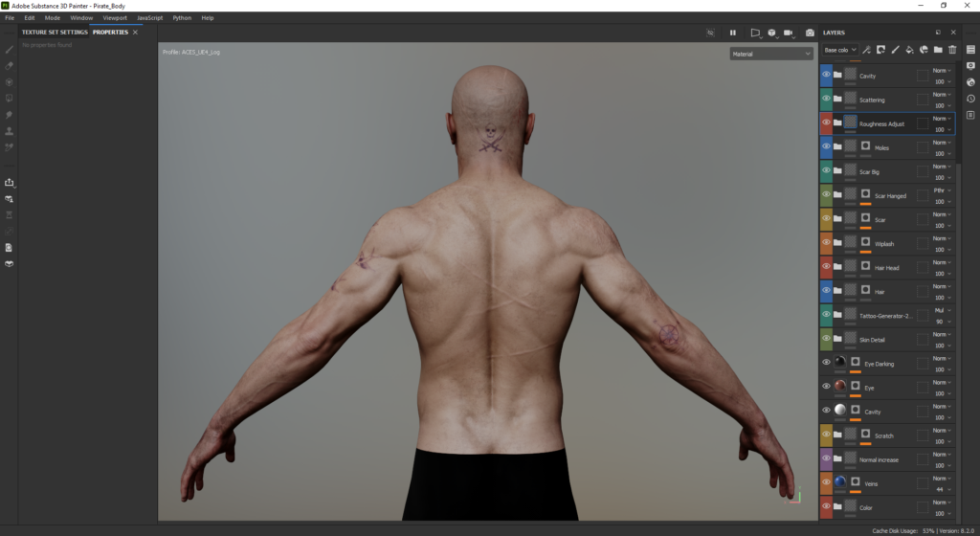The height and width of the screenshot is (536, 980).
Task: Open the History clock icon in right sidebar
Action: pyautogui.click(x=970, y=99)
